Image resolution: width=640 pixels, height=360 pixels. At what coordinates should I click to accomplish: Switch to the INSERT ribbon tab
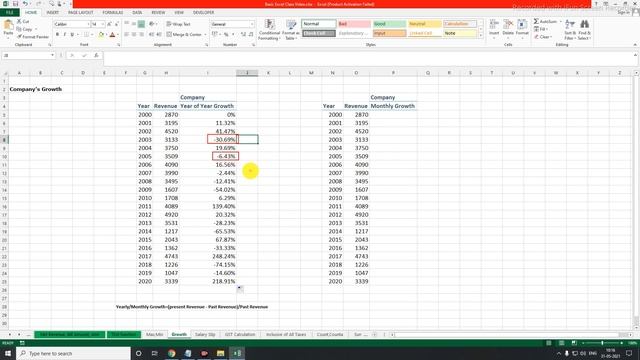point(52,13)
